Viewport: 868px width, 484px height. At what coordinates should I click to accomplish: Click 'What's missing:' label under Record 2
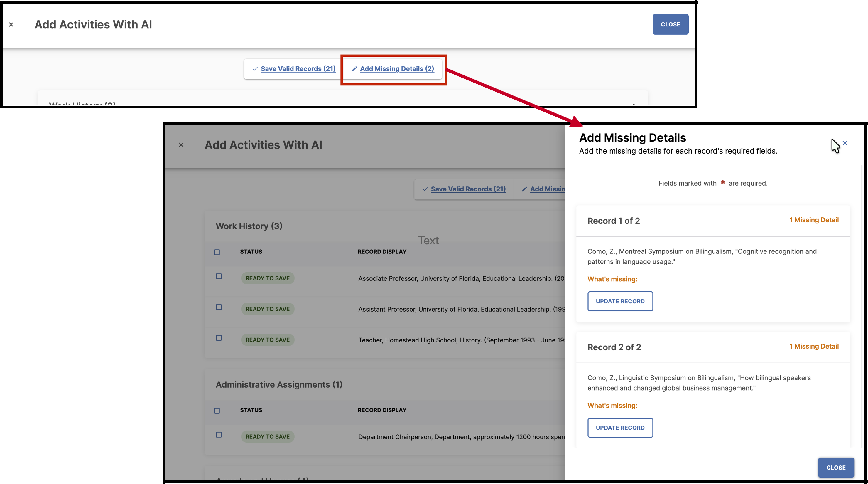612,406
